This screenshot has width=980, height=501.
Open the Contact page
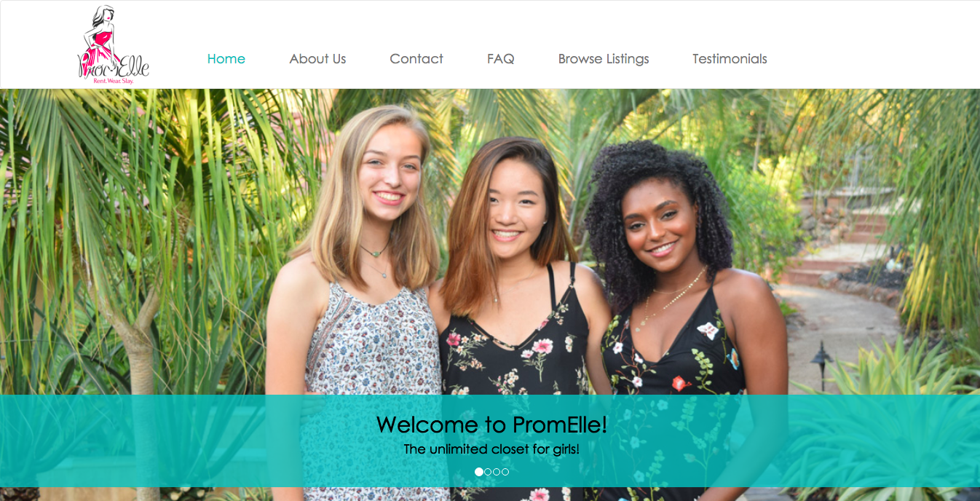[x=416, y=59]
